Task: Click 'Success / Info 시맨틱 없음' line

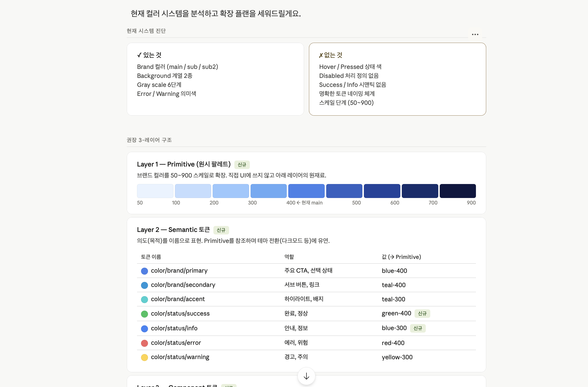Action: click(x=353, y=85)
